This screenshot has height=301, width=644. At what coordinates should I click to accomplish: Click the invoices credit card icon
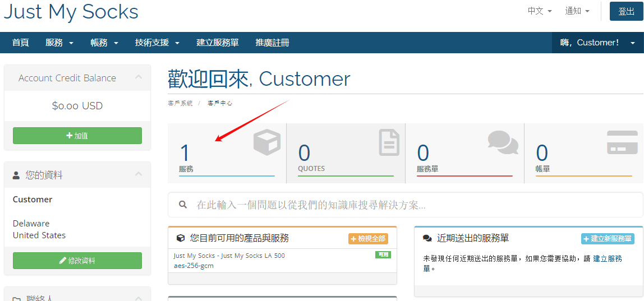pyautogui.click(x=622, y=142)
